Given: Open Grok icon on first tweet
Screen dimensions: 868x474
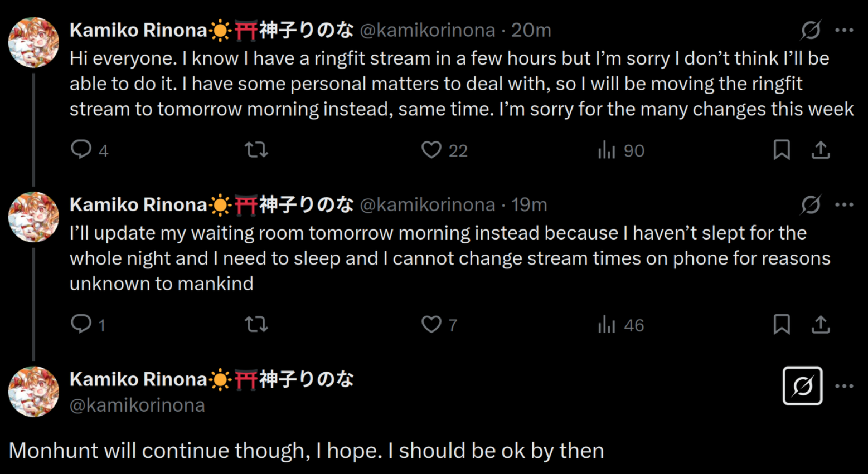Looking at the screenshot, I should (x=811, y=30).
